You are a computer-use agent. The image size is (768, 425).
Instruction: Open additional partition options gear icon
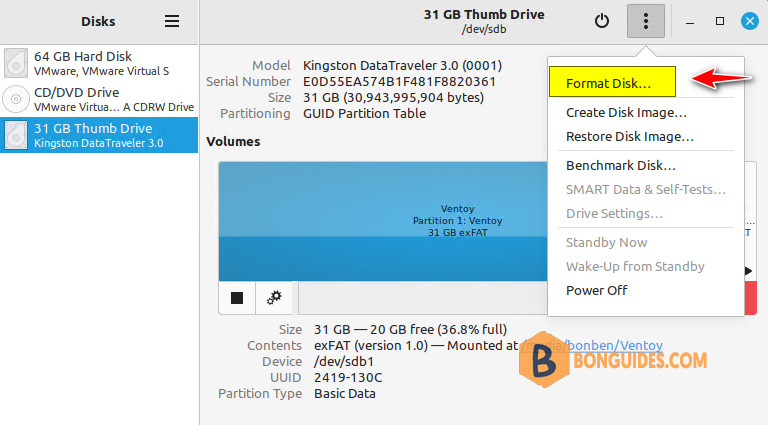point(274,298)
